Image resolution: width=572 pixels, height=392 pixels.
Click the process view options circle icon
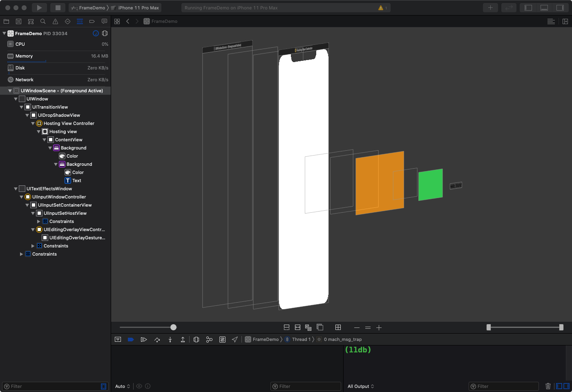coord(96,33)
